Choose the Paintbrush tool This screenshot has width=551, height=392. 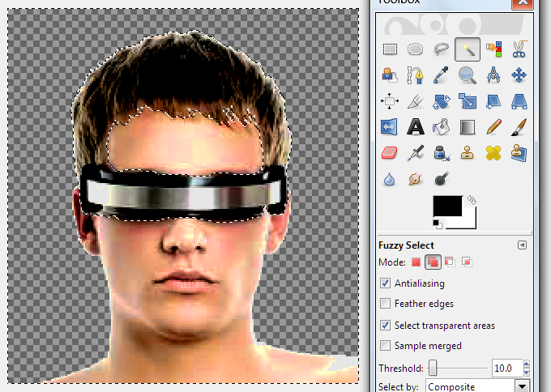(519, 126)
